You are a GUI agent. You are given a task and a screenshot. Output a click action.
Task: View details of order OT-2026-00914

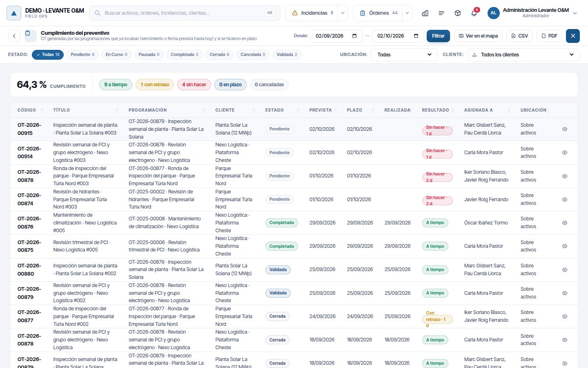(565, 153)
